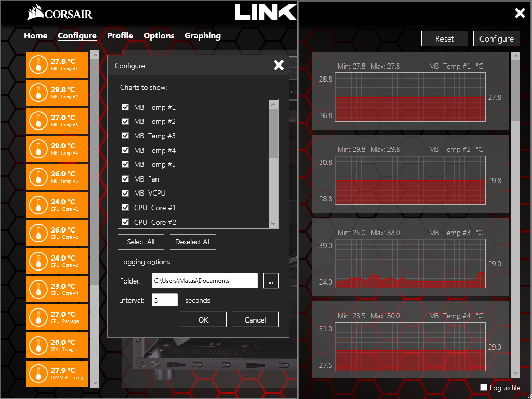532x399 pixels.
Task: Click the graph panel scroll-down arrow
Action: click(x=515, y=373)
